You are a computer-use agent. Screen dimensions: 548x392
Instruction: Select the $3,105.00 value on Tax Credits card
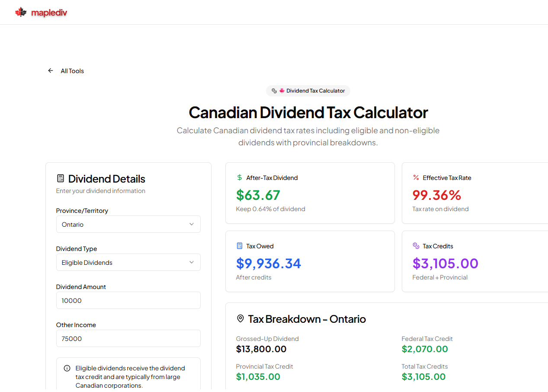tap(445, 263)
